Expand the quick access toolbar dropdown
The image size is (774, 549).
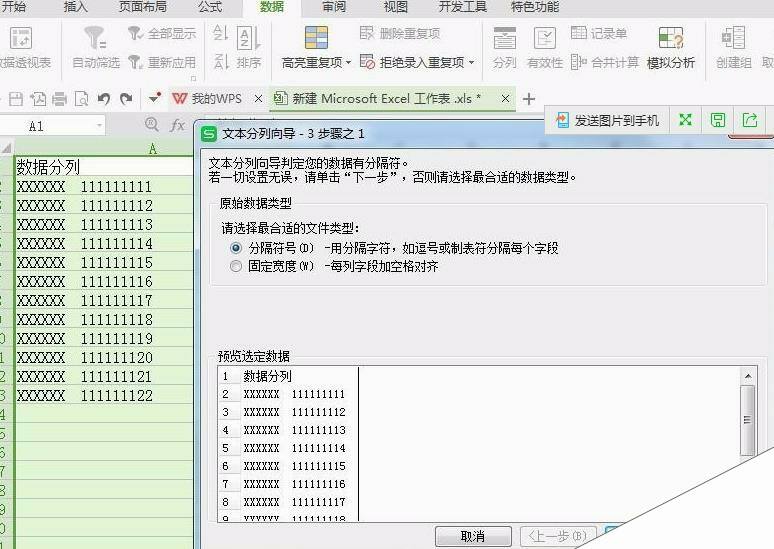coord(155,99)
